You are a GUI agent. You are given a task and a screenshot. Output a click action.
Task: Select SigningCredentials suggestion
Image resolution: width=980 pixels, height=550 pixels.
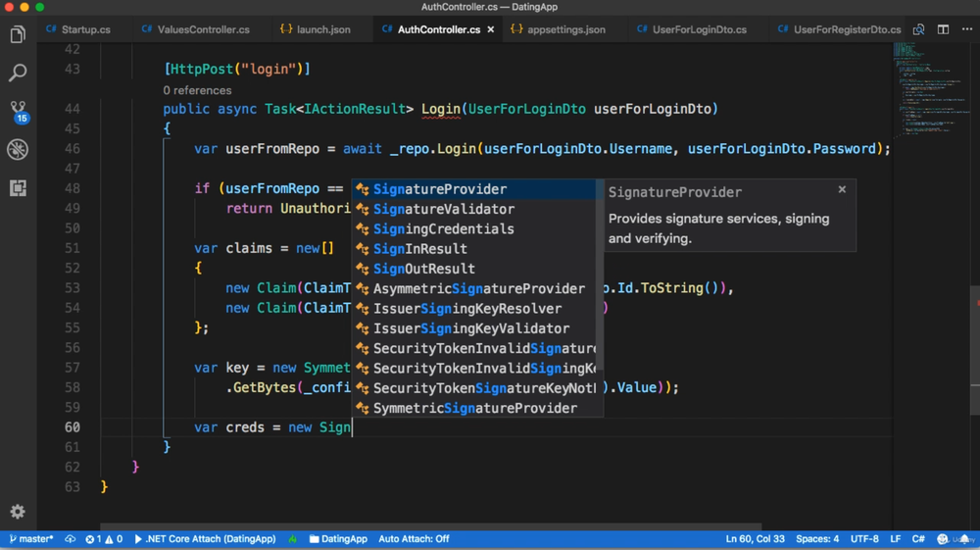tap(474, 229)
